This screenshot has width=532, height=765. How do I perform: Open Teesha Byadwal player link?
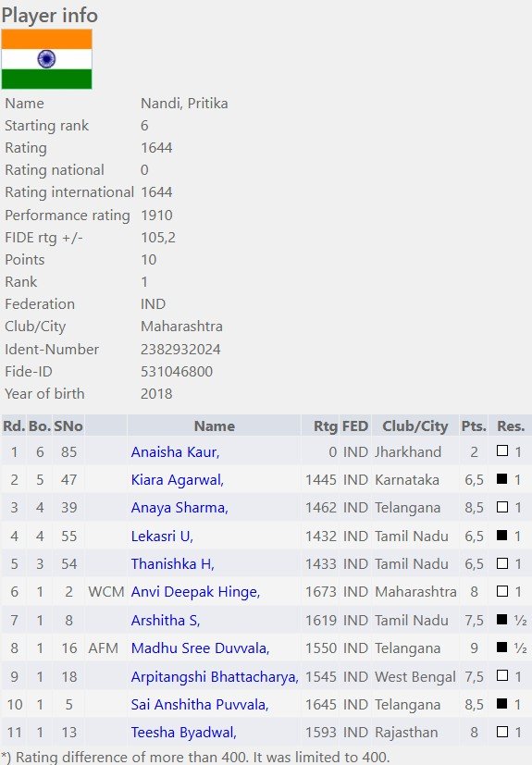[x=183, y=732]
